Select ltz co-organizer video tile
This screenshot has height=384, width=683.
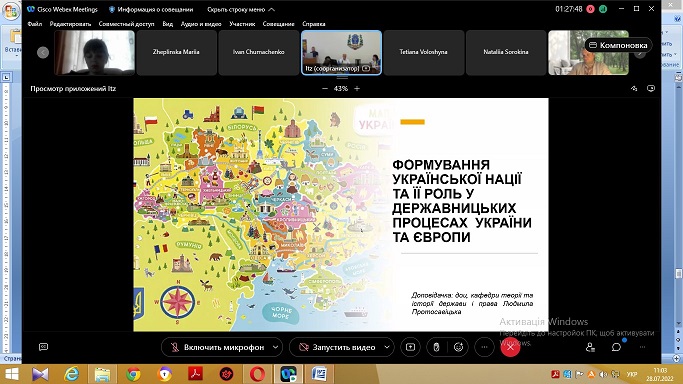[x=342, y=52]
